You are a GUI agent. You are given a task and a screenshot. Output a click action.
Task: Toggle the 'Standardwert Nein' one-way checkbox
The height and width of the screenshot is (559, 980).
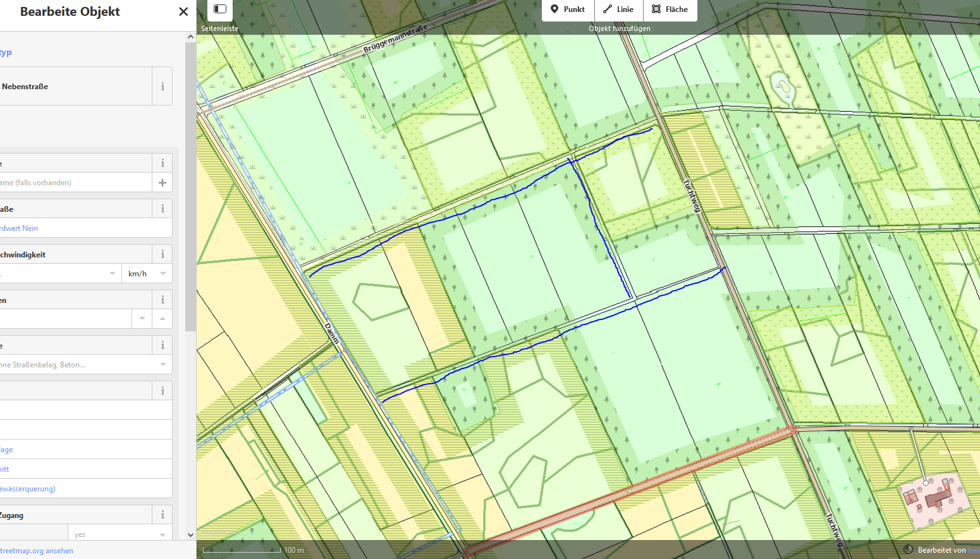pyautogui.click(x=19, y=228)
